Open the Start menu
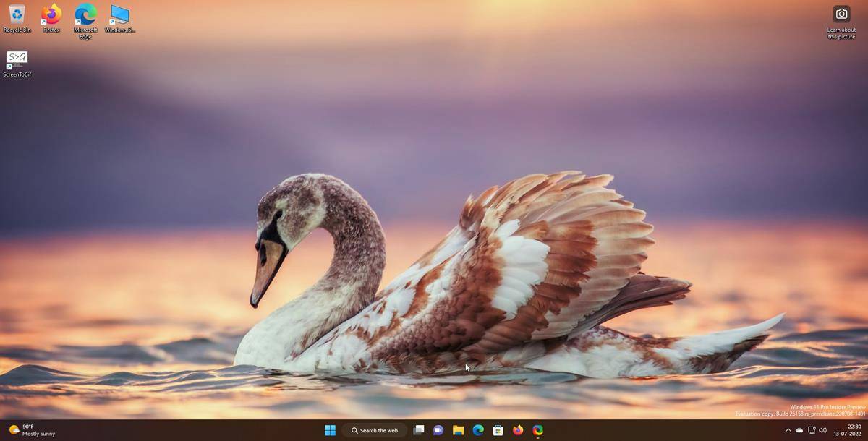 point(330,430)
